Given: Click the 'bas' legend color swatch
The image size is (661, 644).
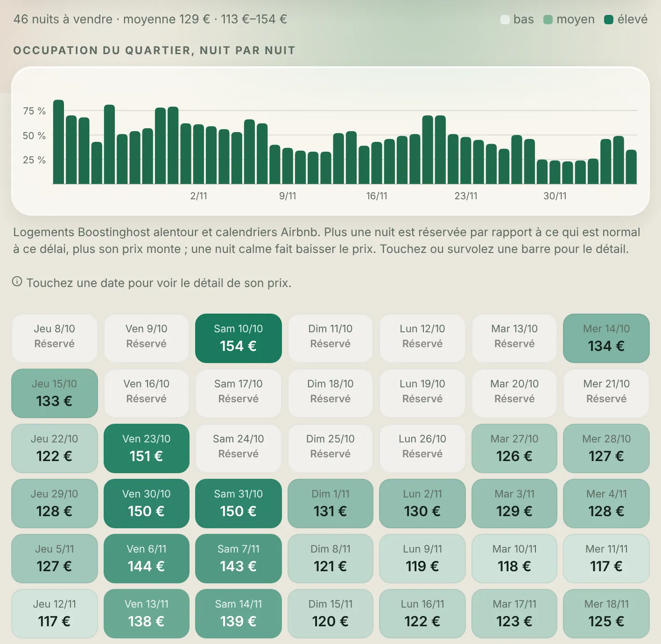Looking at the screenshot, I should [505, 20].
